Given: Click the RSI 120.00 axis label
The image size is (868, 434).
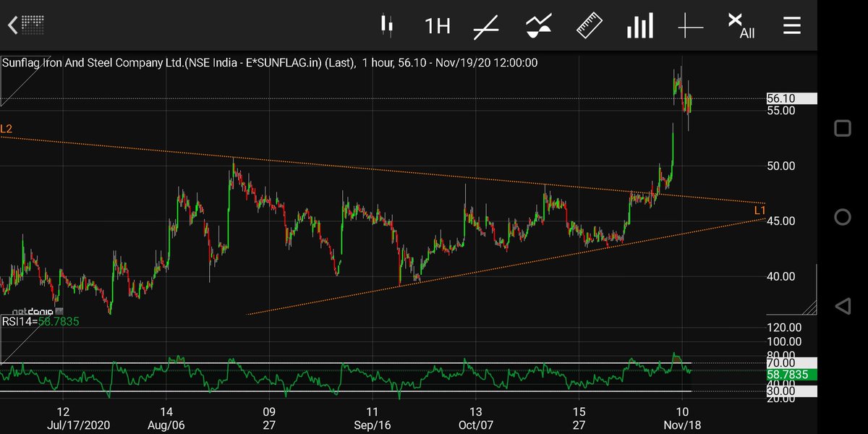Looking at the screenshot, I should 784,328.
